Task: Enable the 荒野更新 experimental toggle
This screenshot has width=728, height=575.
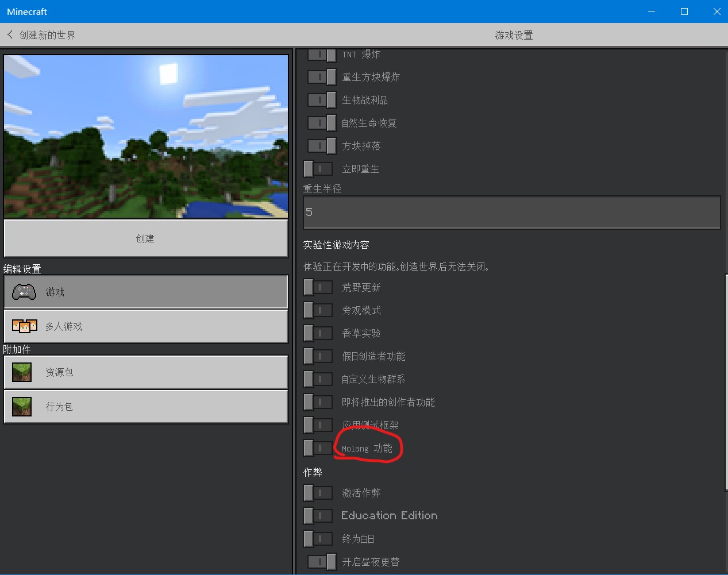Action: pos(318,287)
